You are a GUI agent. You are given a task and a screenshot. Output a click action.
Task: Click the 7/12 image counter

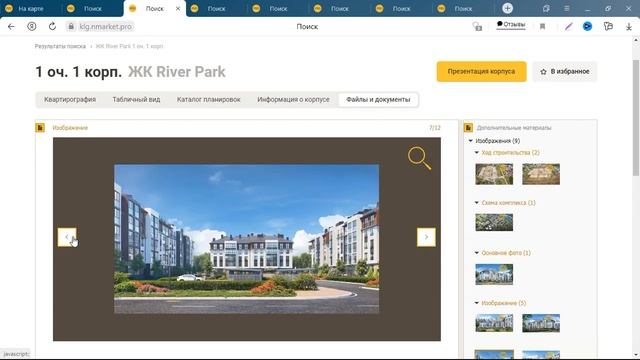tap(435, 128)
